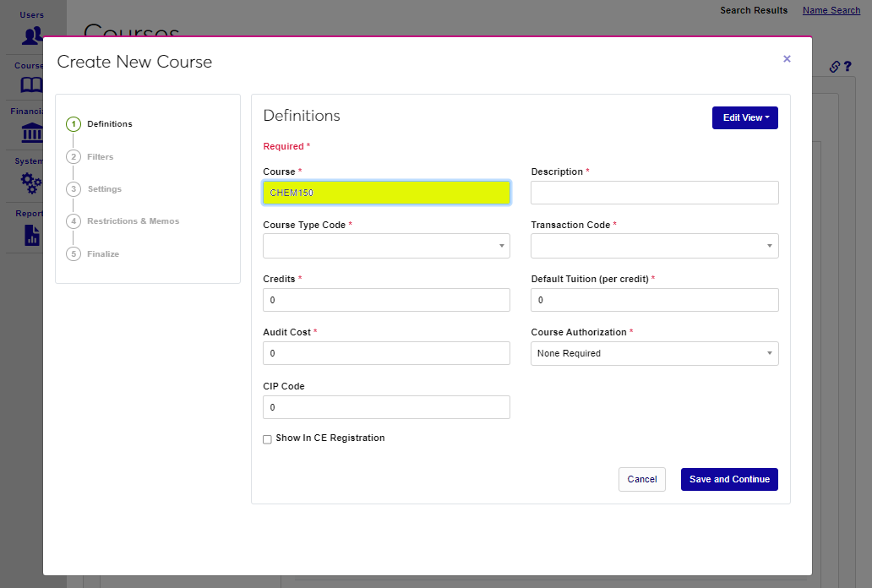Click the Cancel button

(x=641, y=479)
